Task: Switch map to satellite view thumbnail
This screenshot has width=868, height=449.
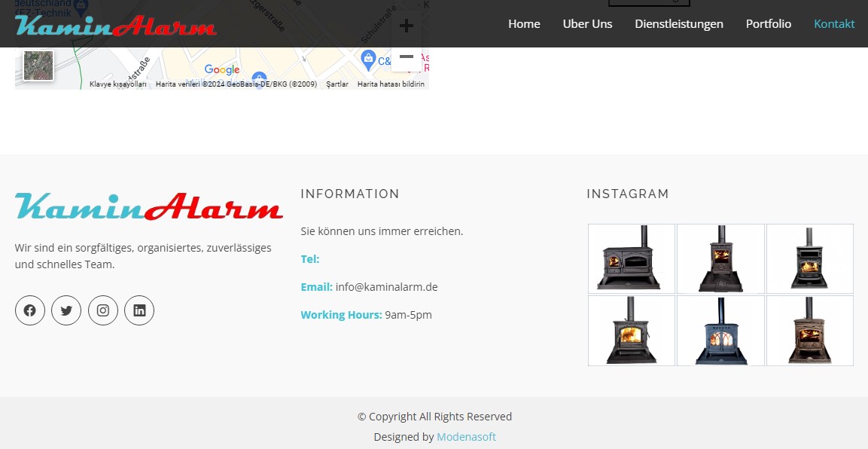Action: coord(38,66)
